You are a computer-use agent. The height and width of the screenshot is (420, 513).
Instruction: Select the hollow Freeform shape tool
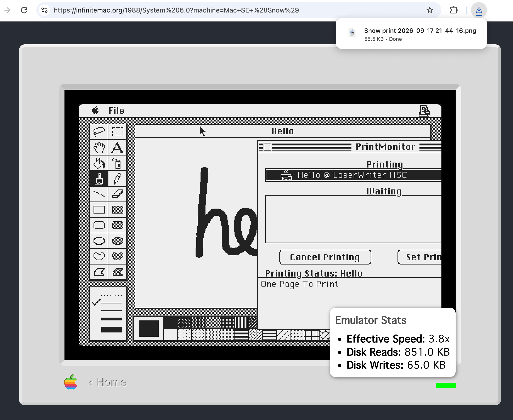tap(99, 256)
